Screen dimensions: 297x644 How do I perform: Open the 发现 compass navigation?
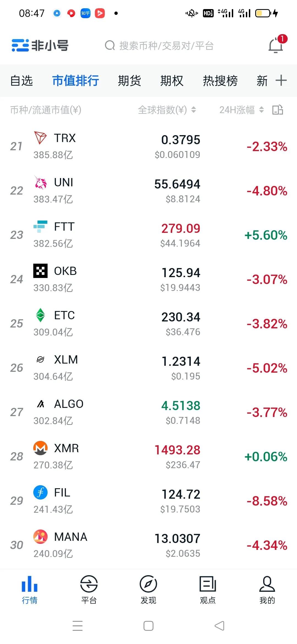coord(148,590)
